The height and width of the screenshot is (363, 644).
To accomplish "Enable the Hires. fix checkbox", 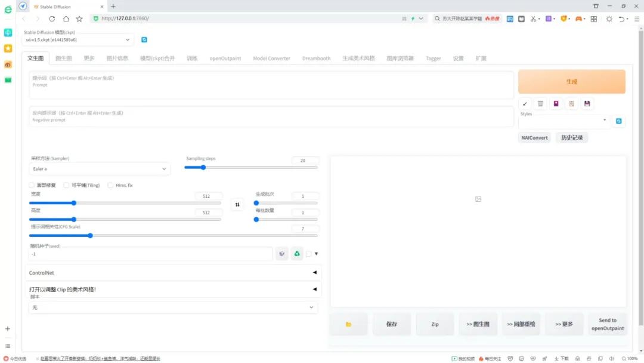I will point(110,186).
